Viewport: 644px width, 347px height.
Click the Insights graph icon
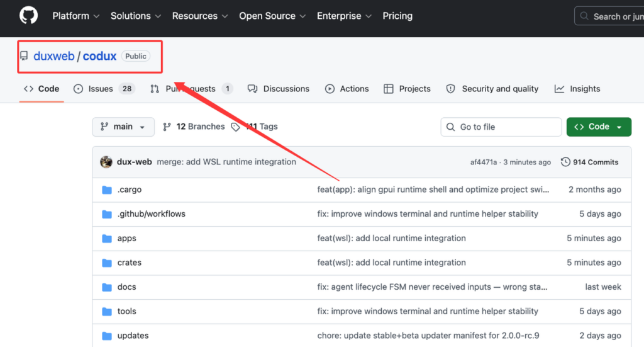tap(559, 89)
